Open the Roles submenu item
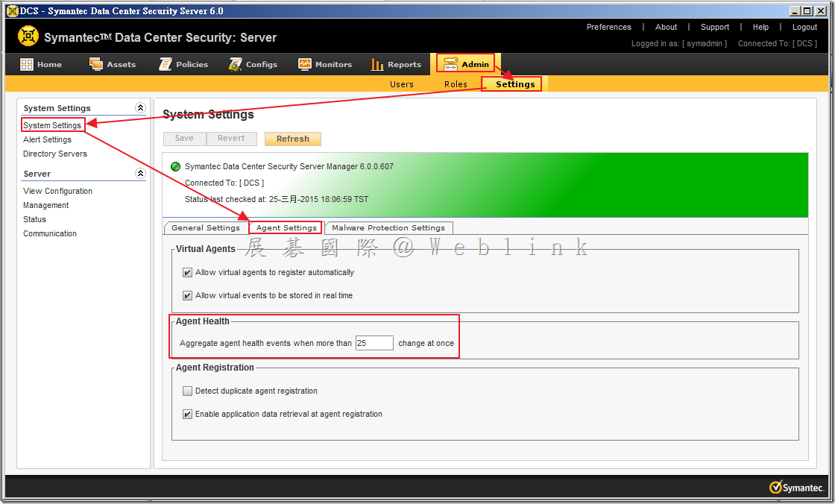Viewport: 835px width, 504px height. [456, 84]
